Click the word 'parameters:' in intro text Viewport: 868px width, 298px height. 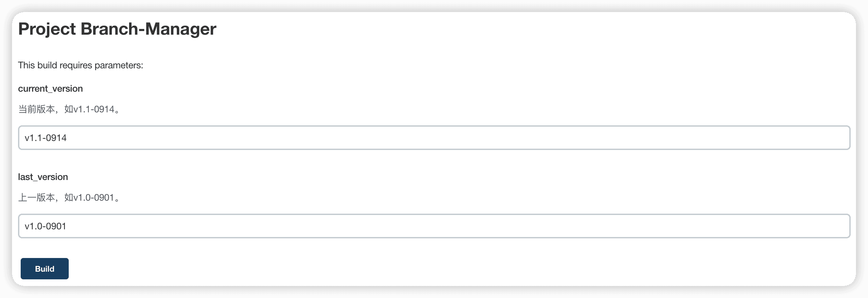(119, 65)
